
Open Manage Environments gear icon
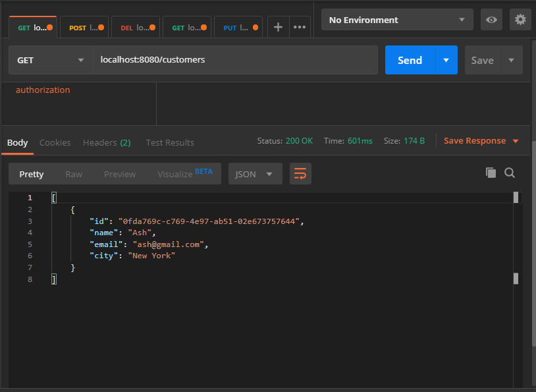pyautogui.click(x=520, y=20)
